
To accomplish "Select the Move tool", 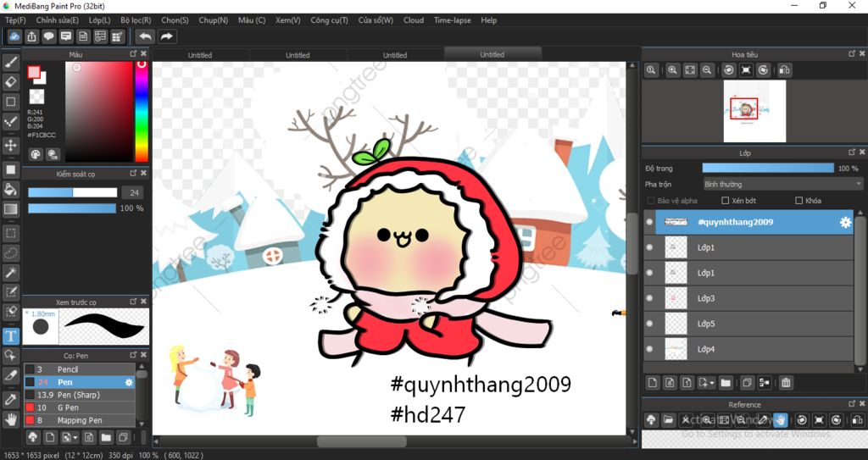I will coord(10,146).
